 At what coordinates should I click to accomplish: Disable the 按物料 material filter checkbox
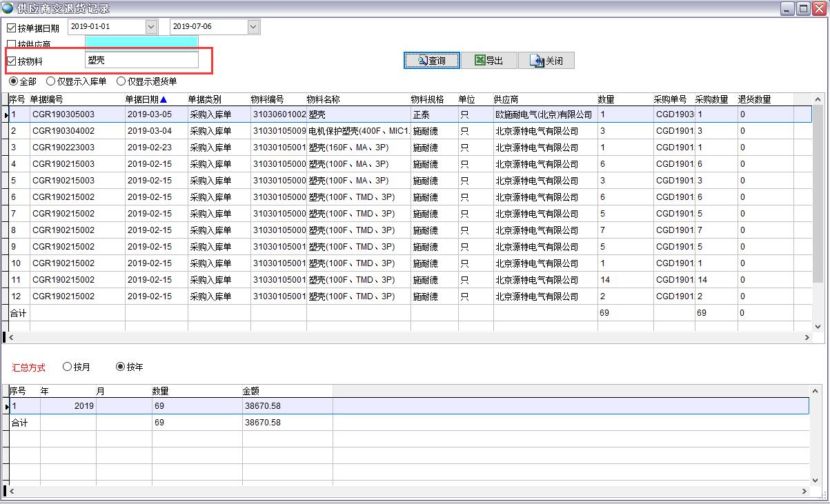pos(11,61)
